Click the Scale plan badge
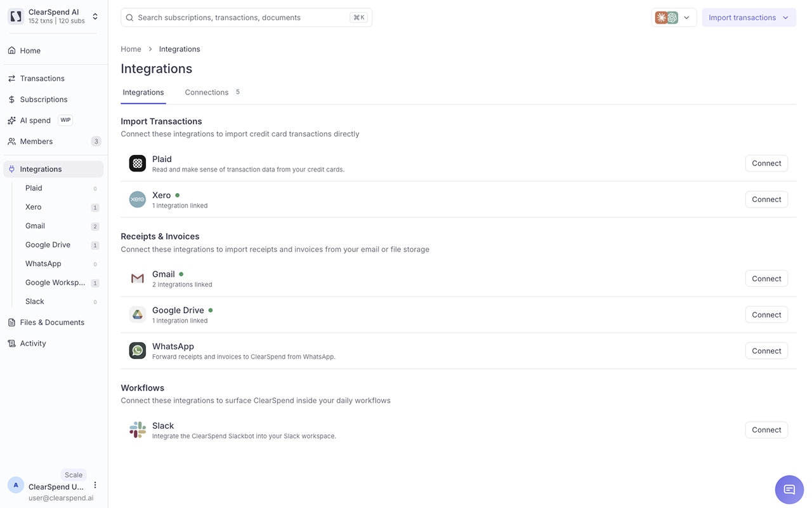The width and height of the screenshot is (812, 508). click(x=74, y=475)
